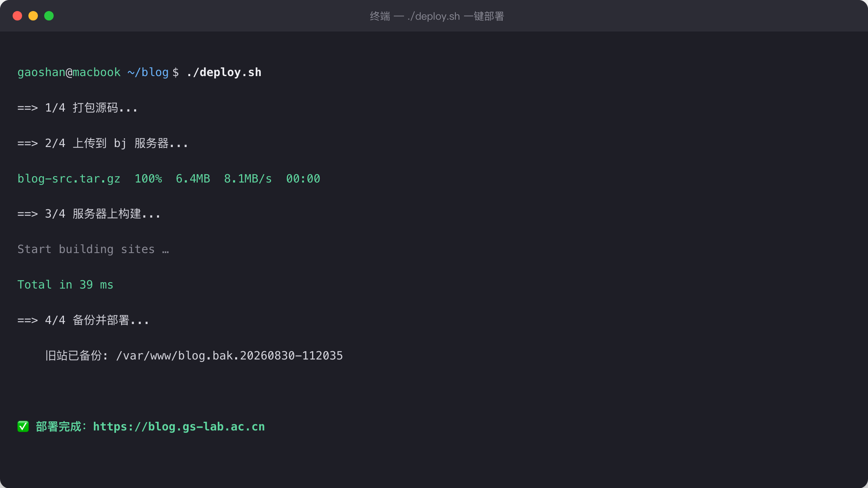
Task: Minimize the terminal with the yellow button
Action: (33, 16)
